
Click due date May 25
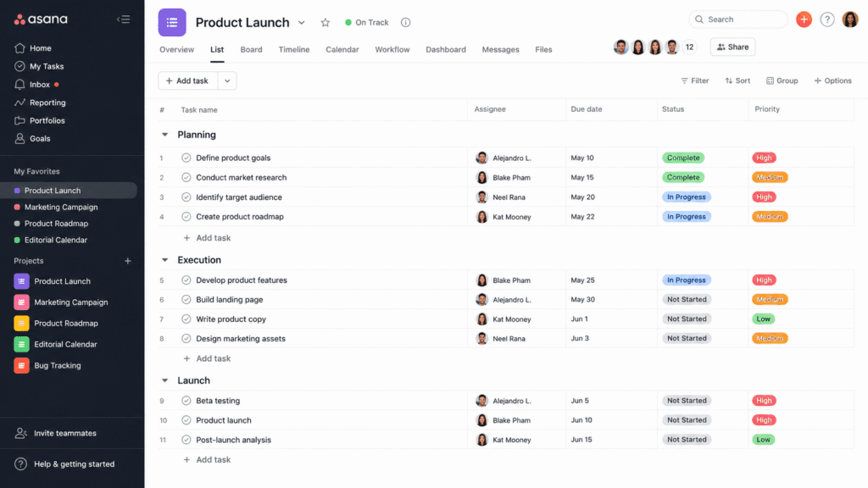582,280
